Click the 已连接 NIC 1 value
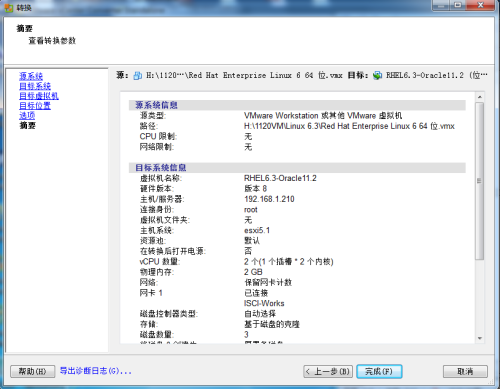The width and height of the screenshot is (500, 389). point(256,293)
